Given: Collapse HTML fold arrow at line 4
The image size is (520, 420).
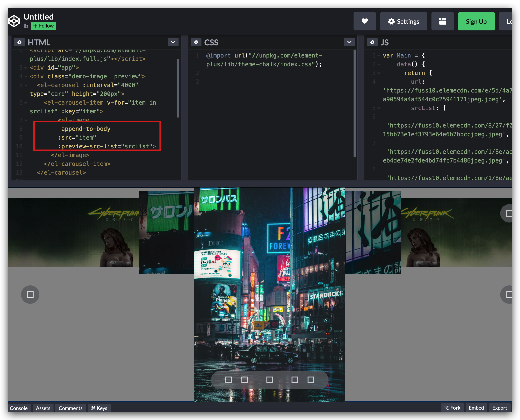Looking at the screenshot, I should tap(26, 76).
